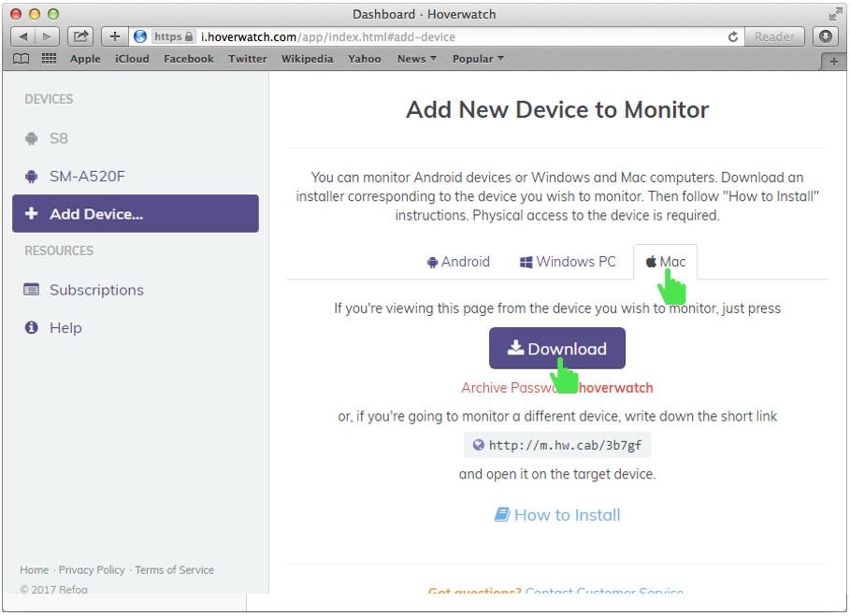Click the hoverwatch archive password text
The height and width of the screenshot is (616, 850).
(616, 388)
